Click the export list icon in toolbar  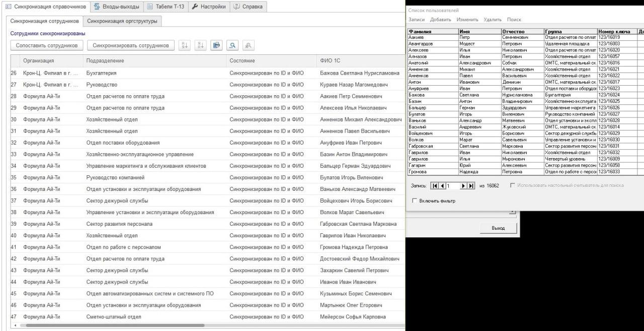(x=216, y=45)
